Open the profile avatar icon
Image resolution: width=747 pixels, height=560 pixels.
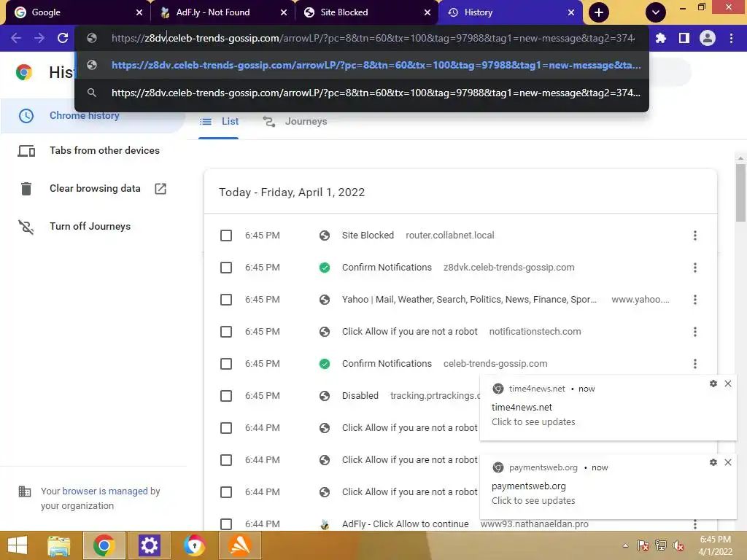click(x=708, y=38)
